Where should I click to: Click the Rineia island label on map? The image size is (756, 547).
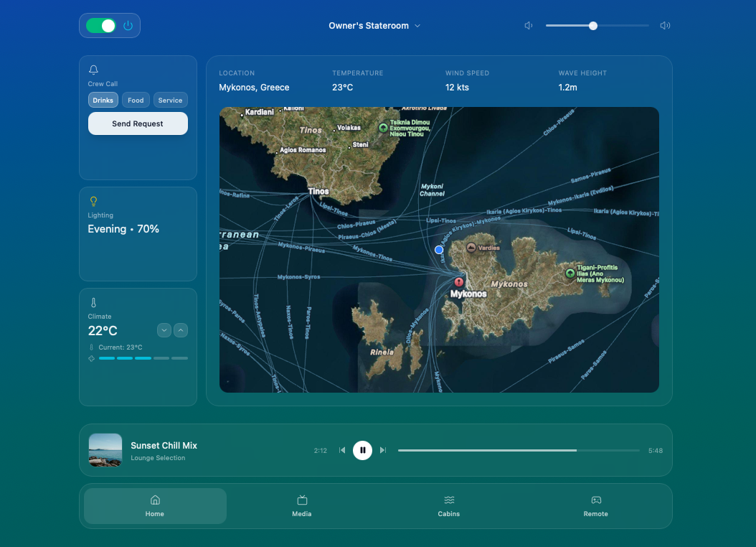tap(382, 352)
